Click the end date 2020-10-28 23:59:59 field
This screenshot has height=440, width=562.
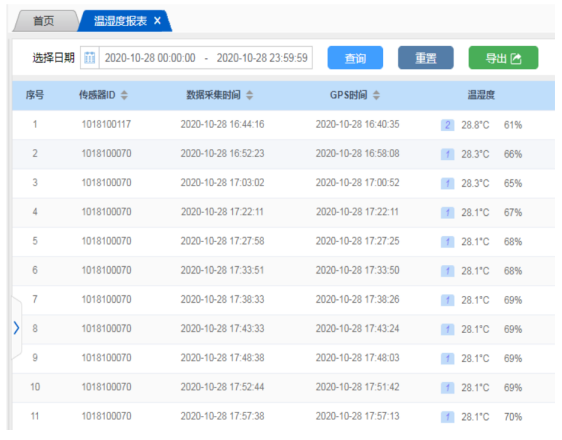point(262,58)
